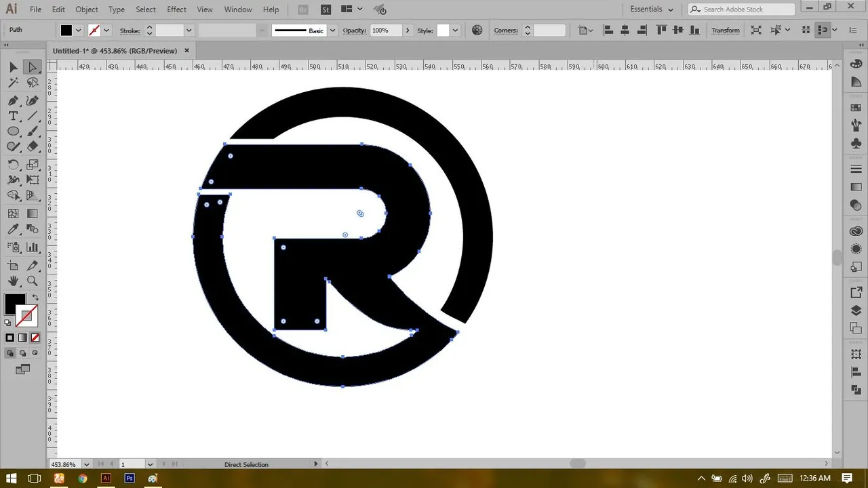Open the Window menu
The image size is (868, 488).
238,9
